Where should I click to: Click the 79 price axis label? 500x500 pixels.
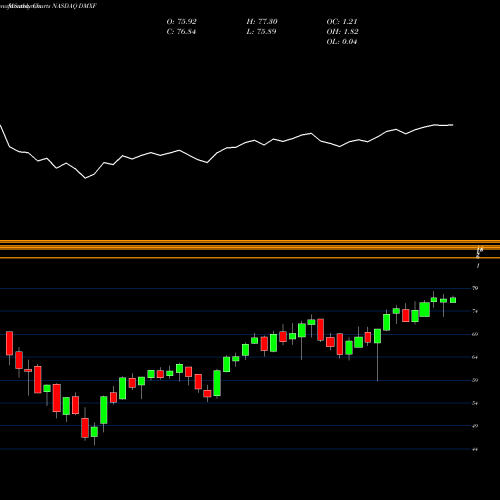click(475, 288)
